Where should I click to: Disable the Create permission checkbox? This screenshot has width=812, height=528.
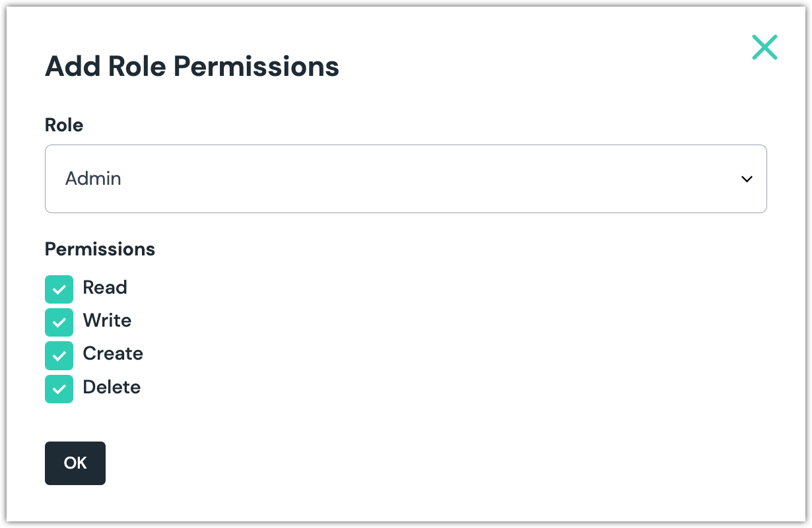(x=59, y=356)
